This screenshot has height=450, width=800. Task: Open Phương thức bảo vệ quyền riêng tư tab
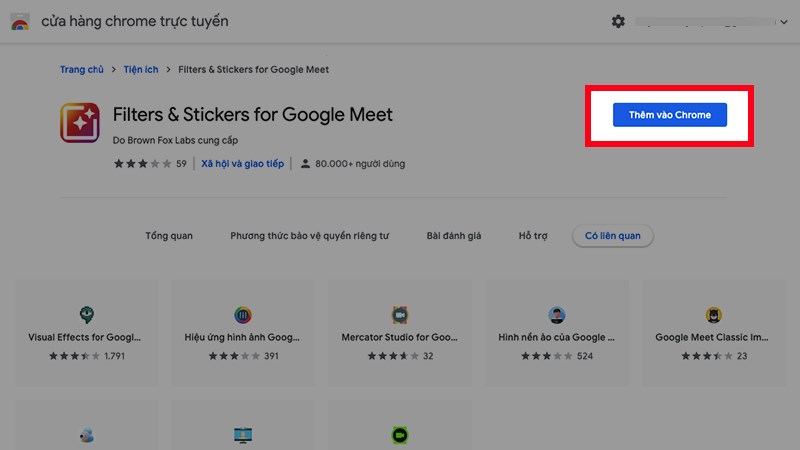309,236
